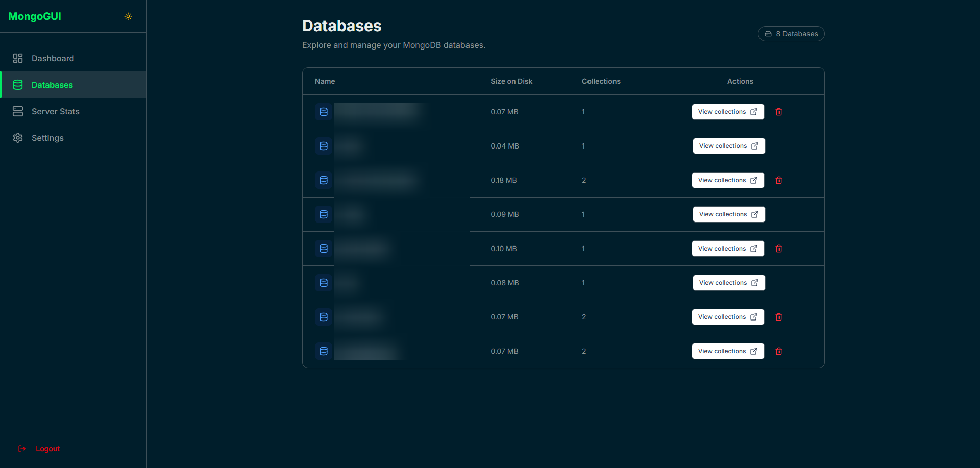Image resolution: width=980 pixels, height=468 pixels.
Task: Toggle light theme using the sun icon
Action: pyautogui.click(x=128, y=16)
